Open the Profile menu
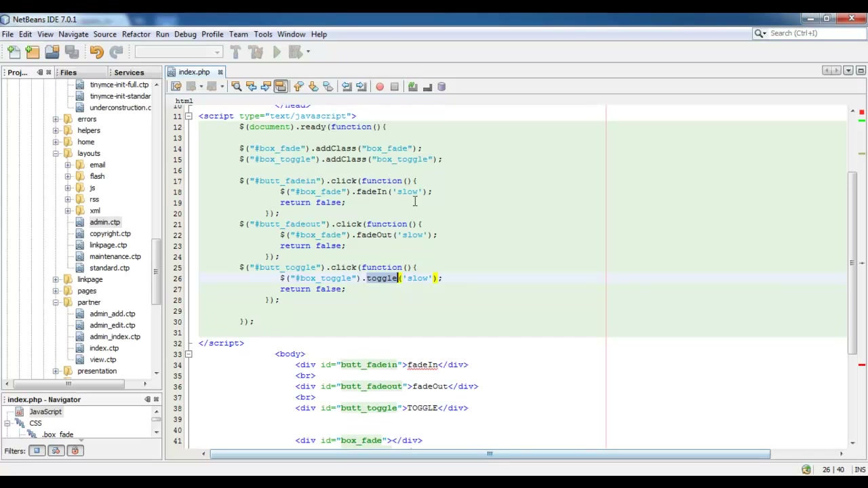This screenshot has width=868, height=488. 212,35
